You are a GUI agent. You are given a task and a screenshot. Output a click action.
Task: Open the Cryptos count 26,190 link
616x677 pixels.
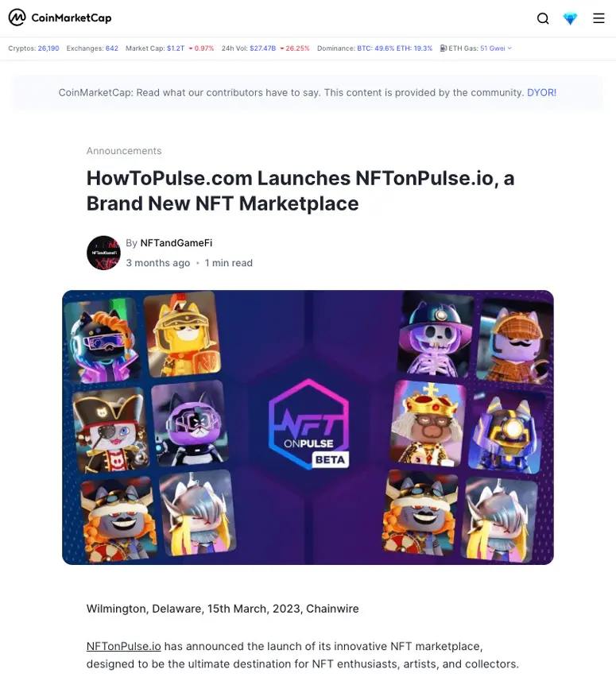pos(48,48)
